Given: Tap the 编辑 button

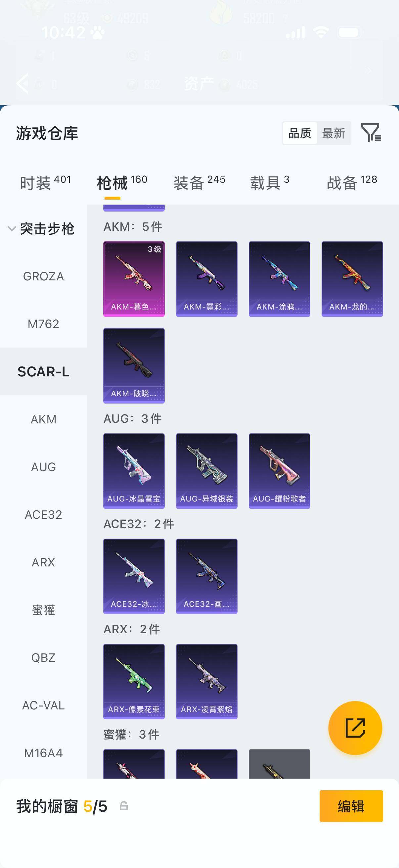Looking at the screenshot, I should click(x=351, y=806).
